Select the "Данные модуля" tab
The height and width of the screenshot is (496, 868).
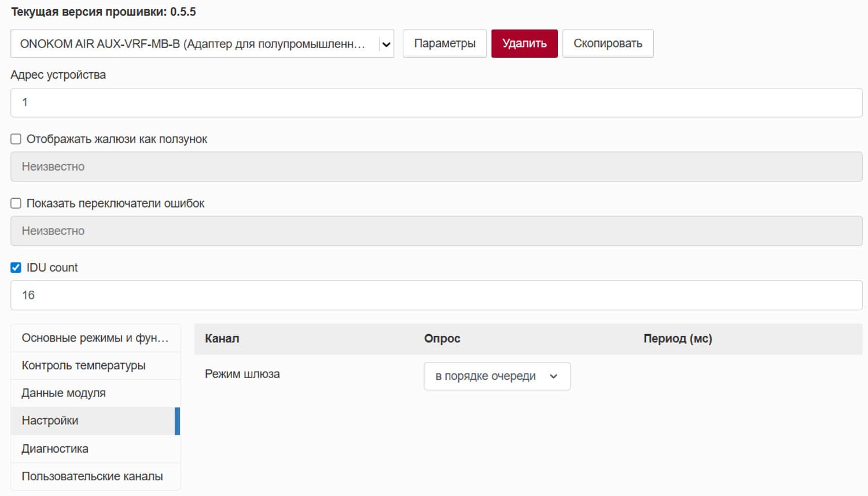95,393
